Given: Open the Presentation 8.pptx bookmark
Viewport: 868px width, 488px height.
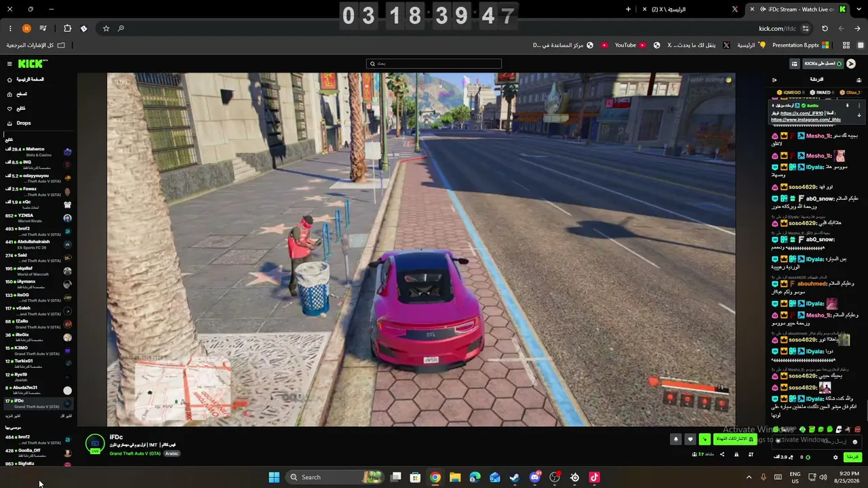Looking at the screenshot, I should click(801, 45).
